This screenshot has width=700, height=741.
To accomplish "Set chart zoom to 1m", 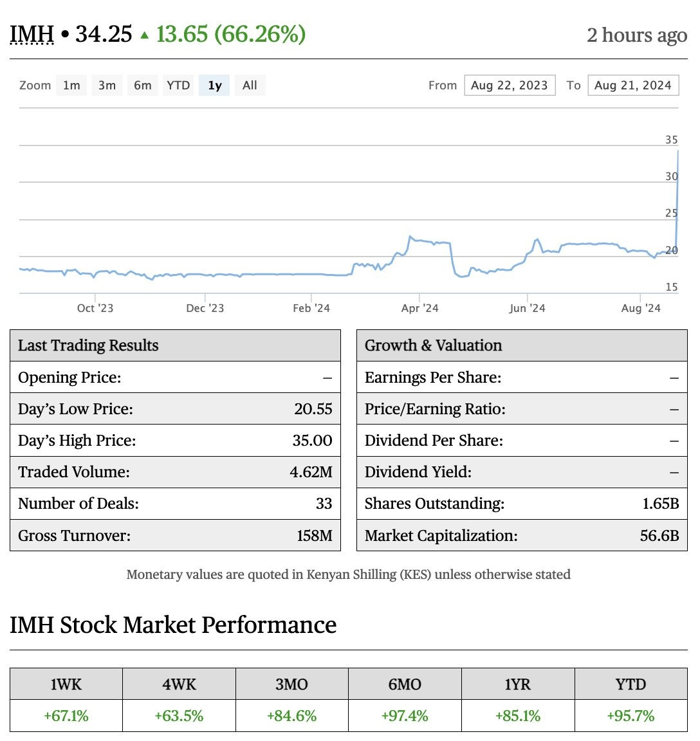I will pyautogui.click(x=71, y=86).
